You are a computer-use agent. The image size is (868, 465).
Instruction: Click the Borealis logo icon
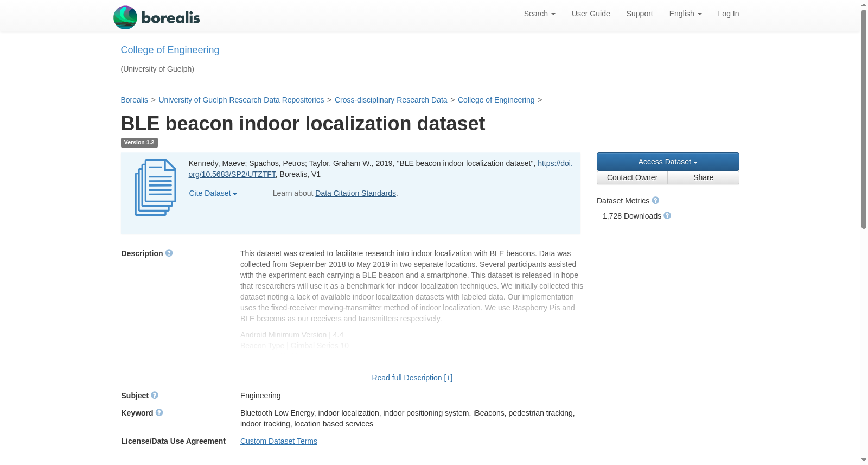tap(125, 17)
